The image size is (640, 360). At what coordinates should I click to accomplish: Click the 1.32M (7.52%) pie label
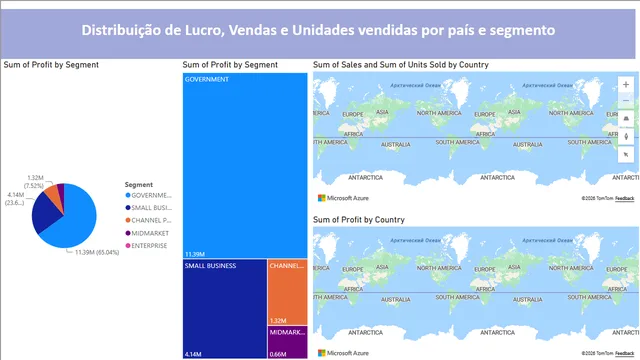(35, 182)
